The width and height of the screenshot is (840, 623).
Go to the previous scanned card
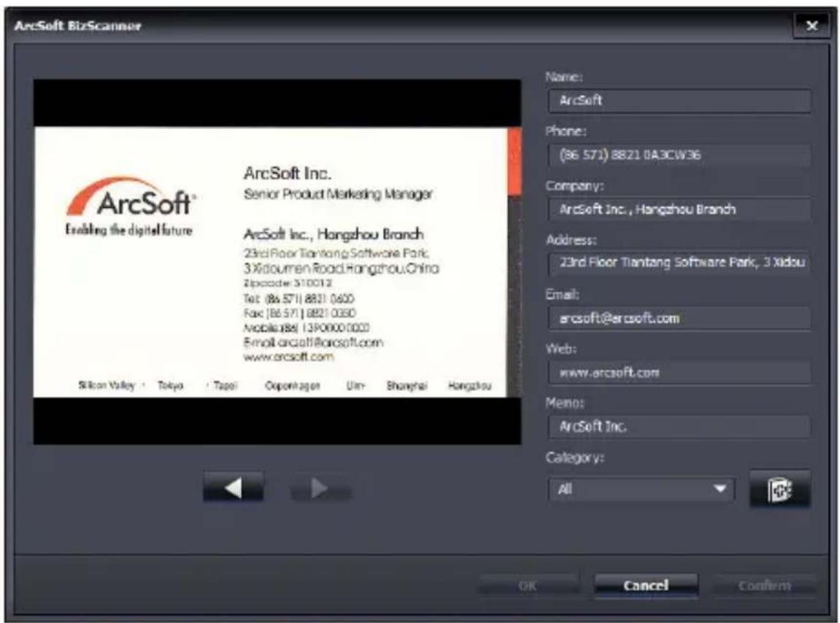point(233,487)
